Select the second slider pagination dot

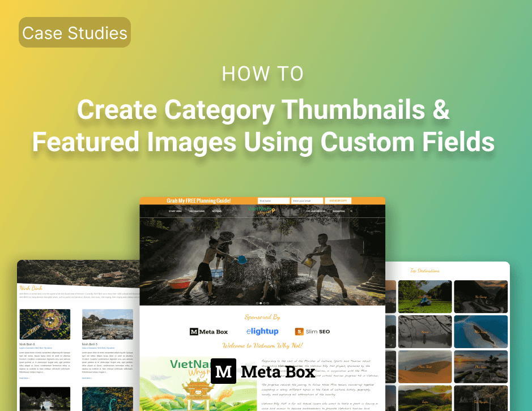260,303
